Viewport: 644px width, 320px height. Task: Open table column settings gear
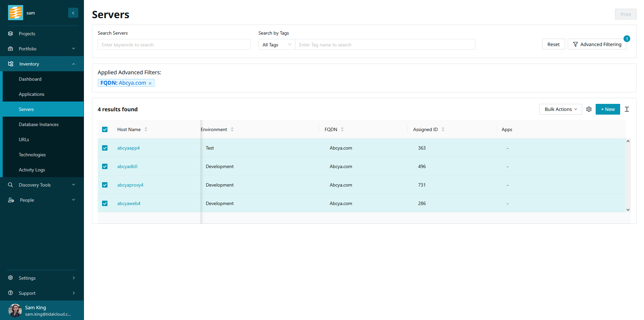click(x=589, y=109)
